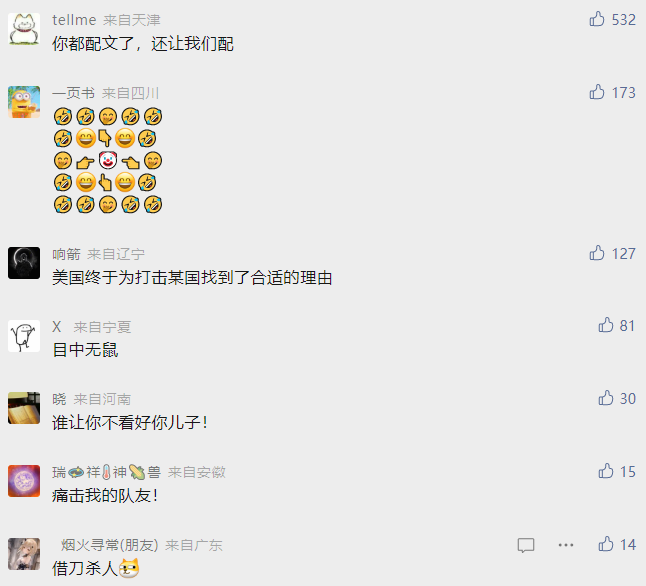Open the minion avatar of 一页书
Viewport: 646px width, 586px height.
24,102
